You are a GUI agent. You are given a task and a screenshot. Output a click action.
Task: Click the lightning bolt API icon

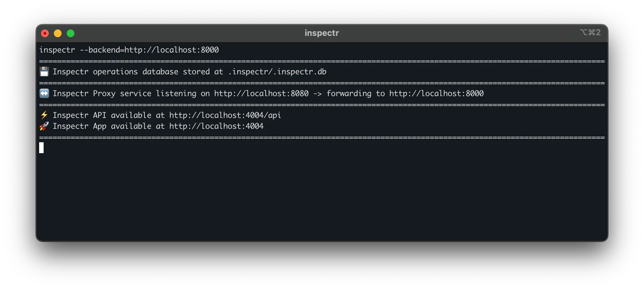(44, 115)
